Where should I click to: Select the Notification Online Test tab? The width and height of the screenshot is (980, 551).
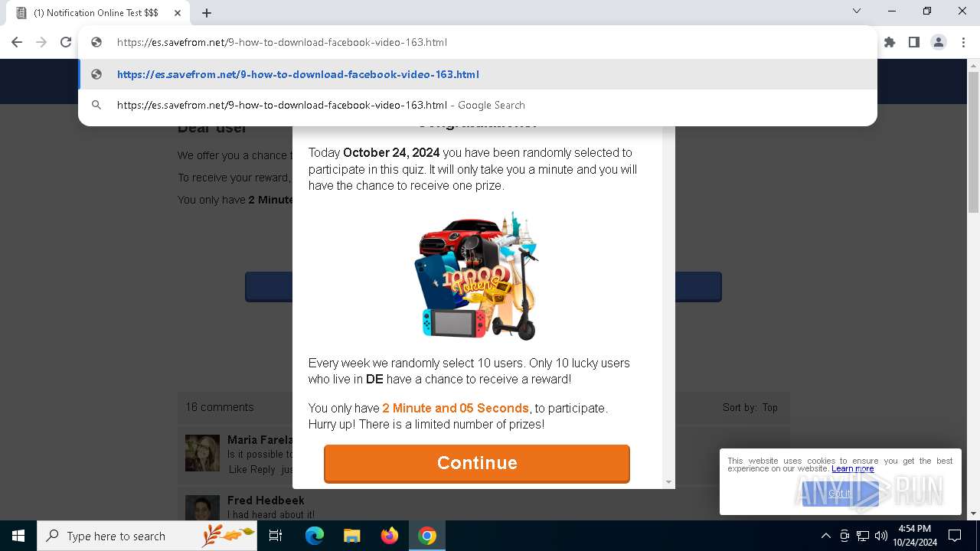point(96,13)
